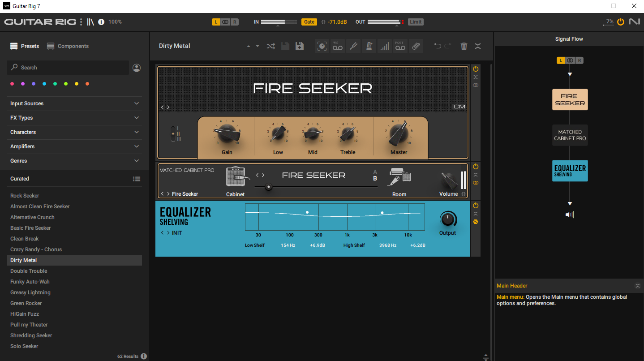The width and height of the screenshot is (644, 361).
Task: Click the Equalizer INIT preset name
Action: pyautogui.click(x=177, y=233)
